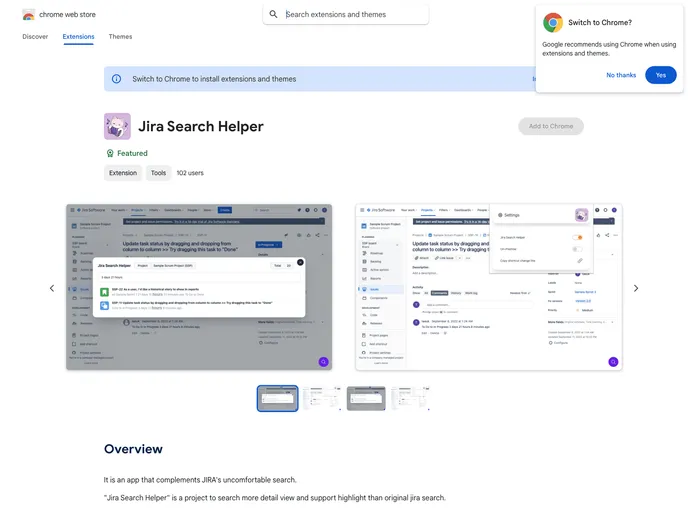This screenshot has height=512, width=688.
Task: Click the 102 users text
Action: 190,173
